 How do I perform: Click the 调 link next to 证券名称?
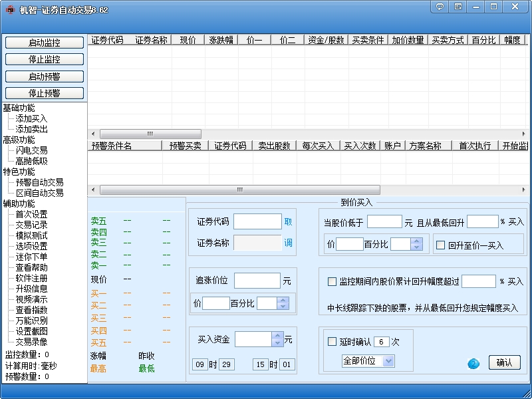(288, 243)
